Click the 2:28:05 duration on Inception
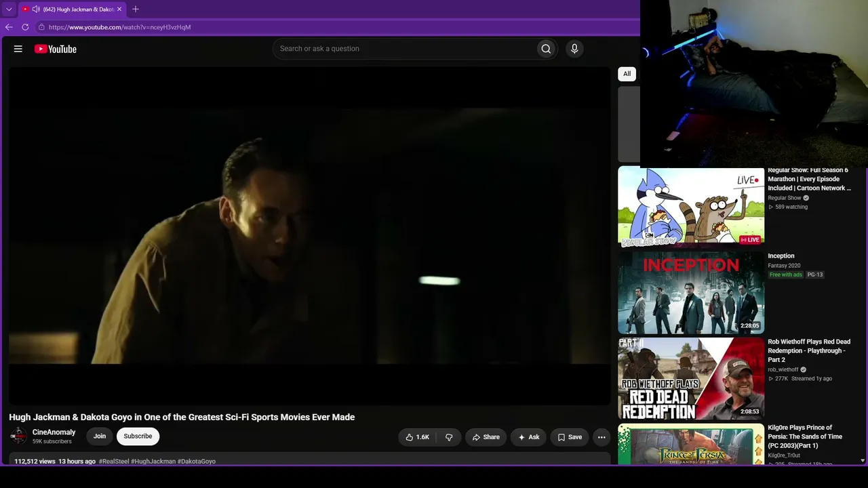 (x=750, y=326)
